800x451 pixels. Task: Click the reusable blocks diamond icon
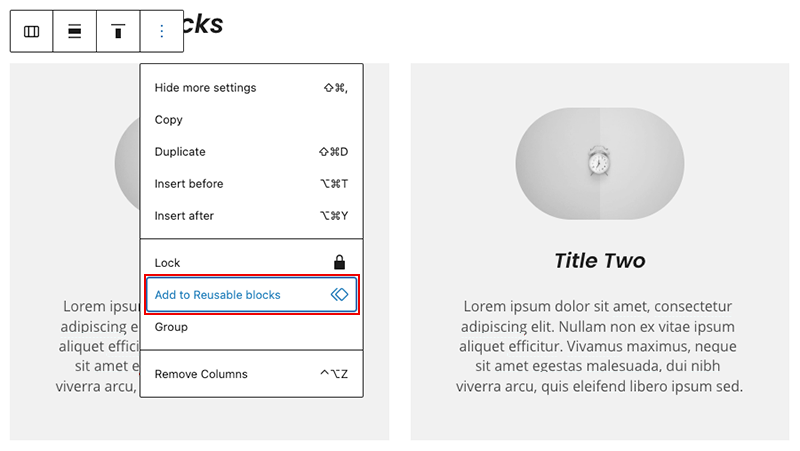(x=339, y=294)
